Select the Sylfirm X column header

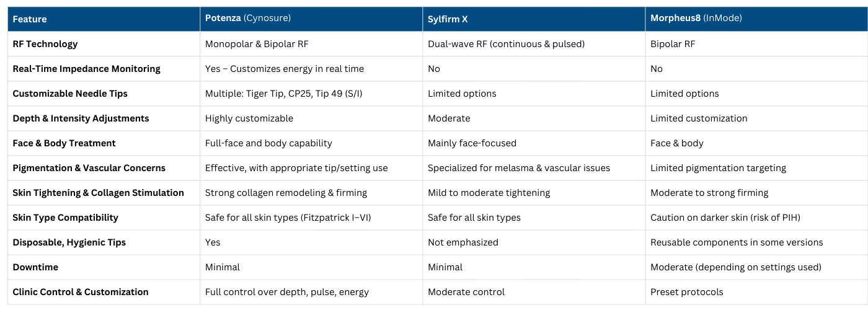(448, 19)
